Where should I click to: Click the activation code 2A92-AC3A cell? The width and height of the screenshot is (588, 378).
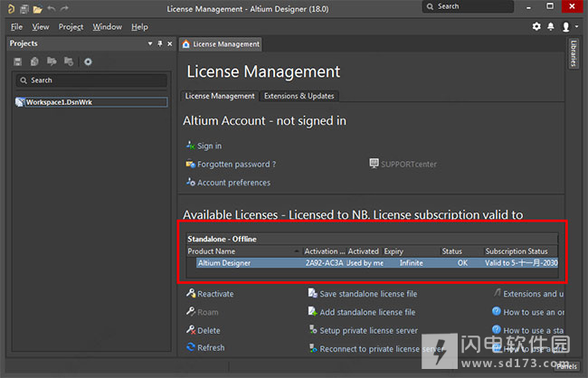pyautogui.click(x=324, y=263)
